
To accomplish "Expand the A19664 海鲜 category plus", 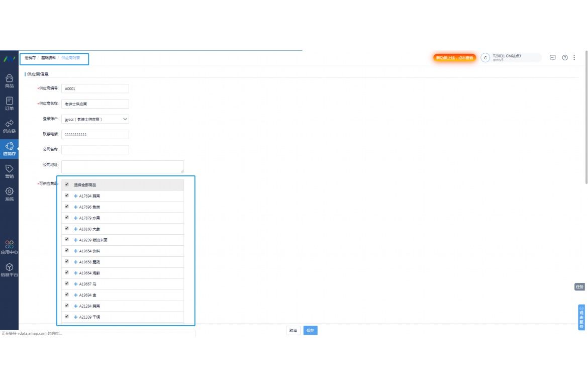I will click(x=76, y=273).
